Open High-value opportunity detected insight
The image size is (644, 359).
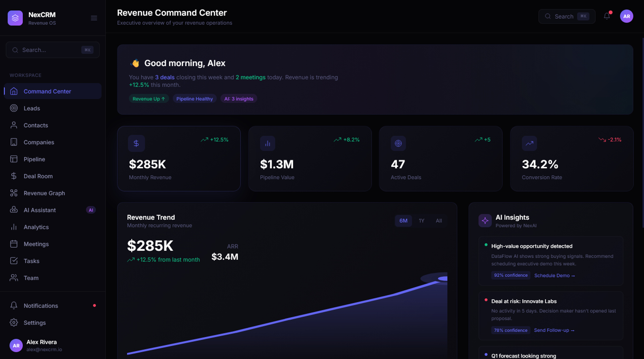pos(551,261)
